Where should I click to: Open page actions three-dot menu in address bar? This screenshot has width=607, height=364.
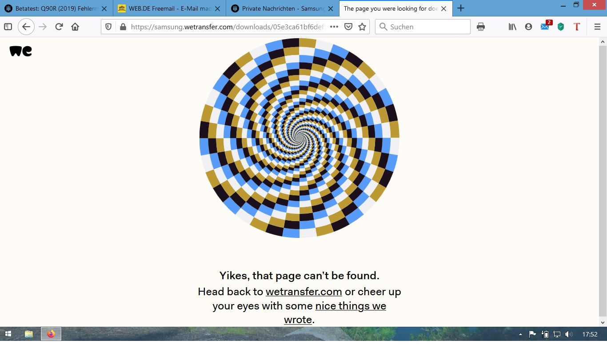(334, 27)
